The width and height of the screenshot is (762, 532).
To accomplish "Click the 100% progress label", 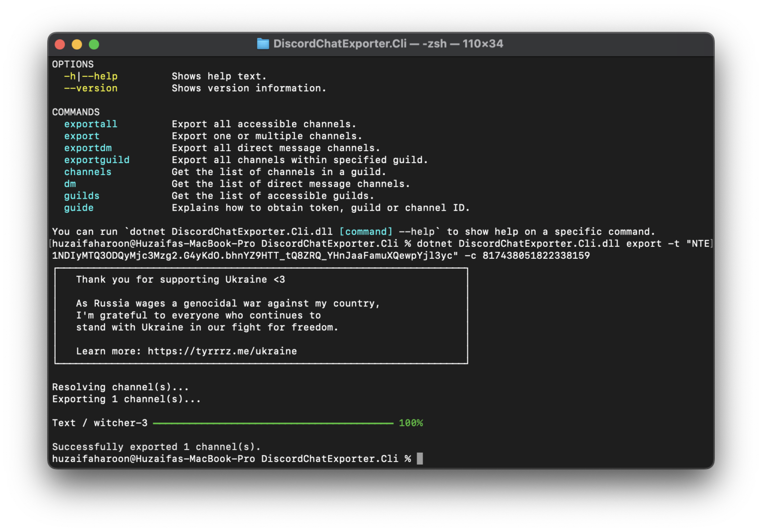I will point(411,423).
